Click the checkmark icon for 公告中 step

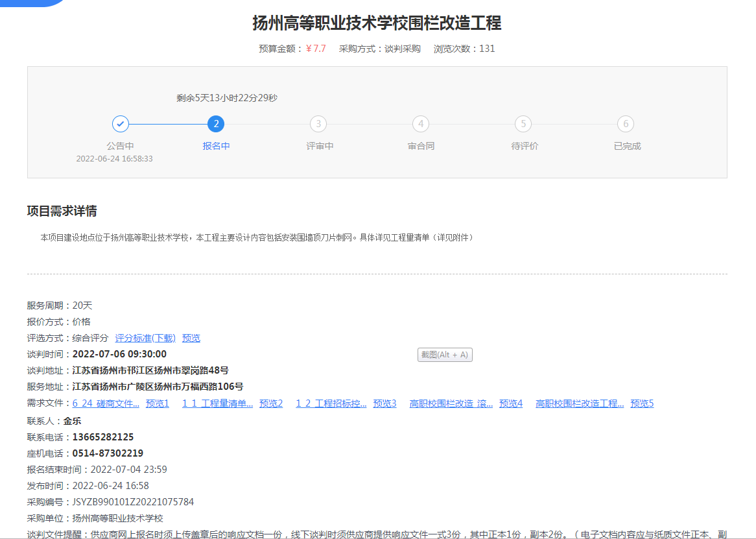coord(121,124)
